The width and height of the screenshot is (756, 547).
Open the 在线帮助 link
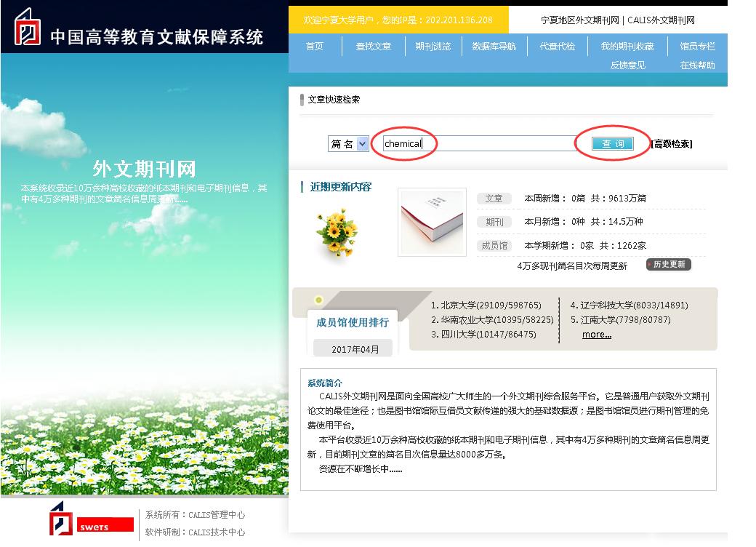pyautogui.click(x=698, y=65)
